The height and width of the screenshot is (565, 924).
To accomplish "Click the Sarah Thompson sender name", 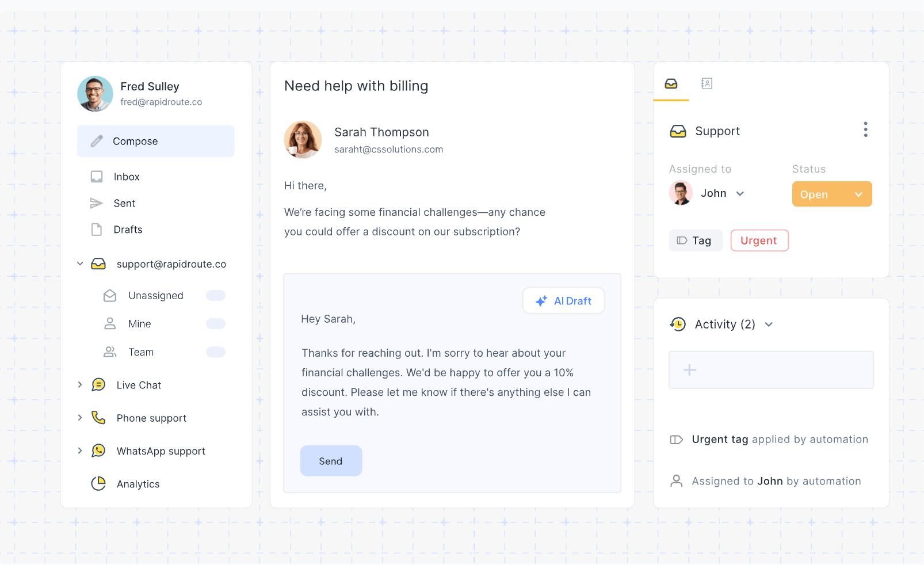I will (x=381, y=132).
